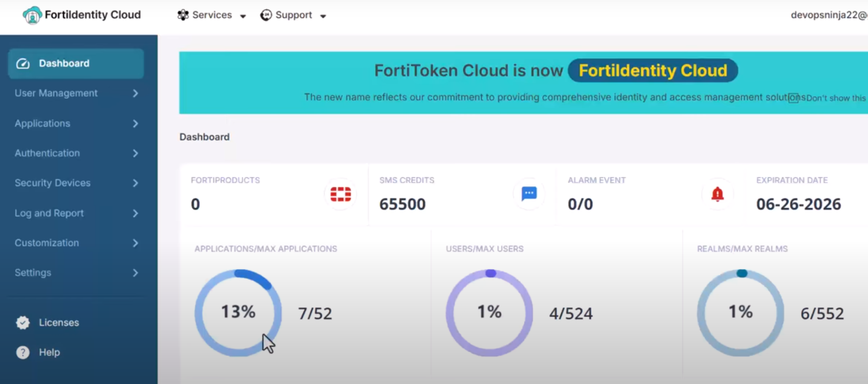868x384 pixels.
Task: Click the FortiIdentity Cloud brand name
Action: tap(93, 15)
